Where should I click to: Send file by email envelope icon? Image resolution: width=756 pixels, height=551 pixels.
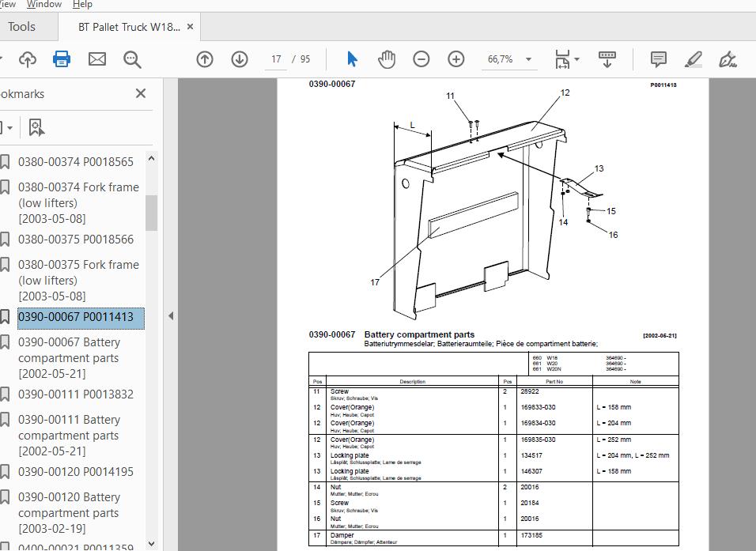click(x=97, y=59)
